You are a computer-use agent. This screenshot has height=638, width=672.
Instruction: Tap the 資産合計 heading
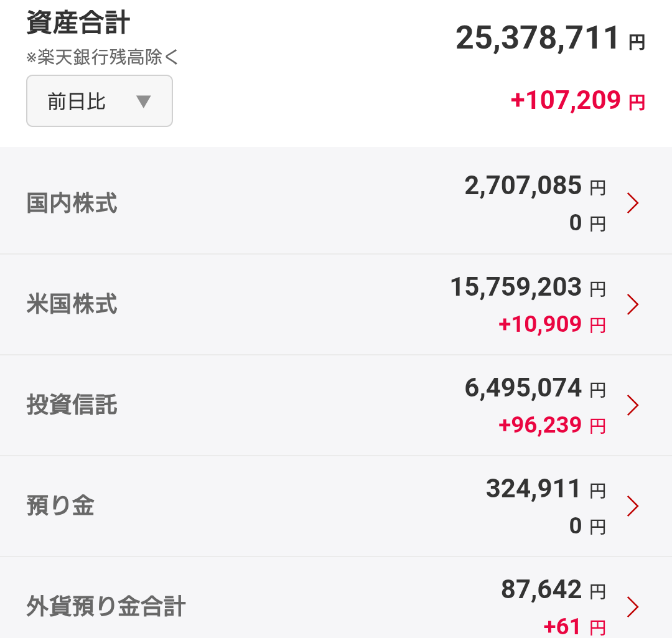click(x=78, y=22)
